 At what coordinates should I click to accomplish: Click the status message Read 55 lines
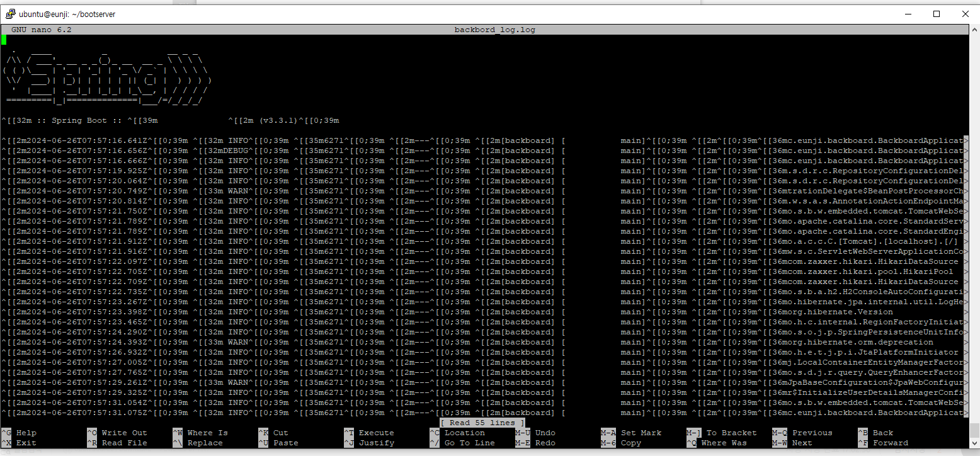pos(482,423)
